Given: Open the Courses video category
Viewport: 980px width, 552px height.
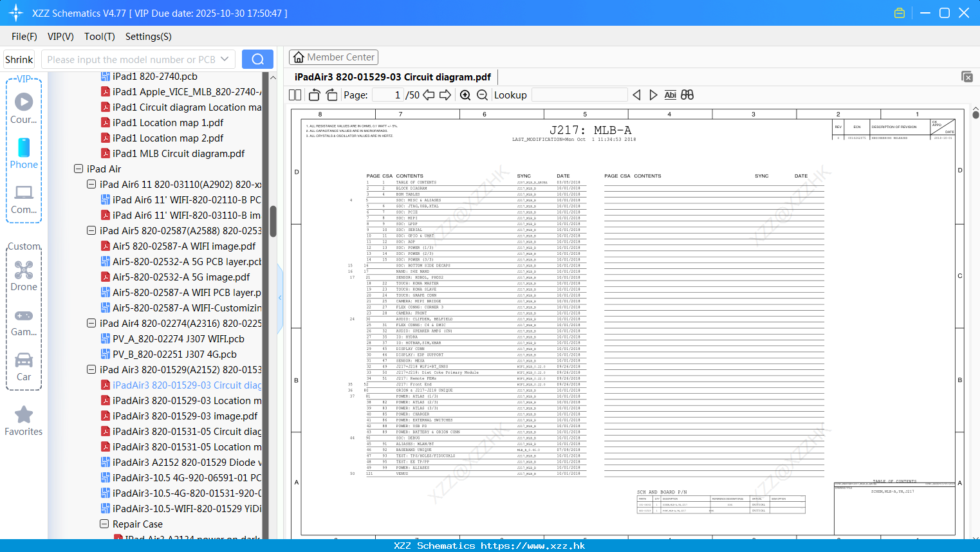Looking at the screenshot, I should [24, 107].
